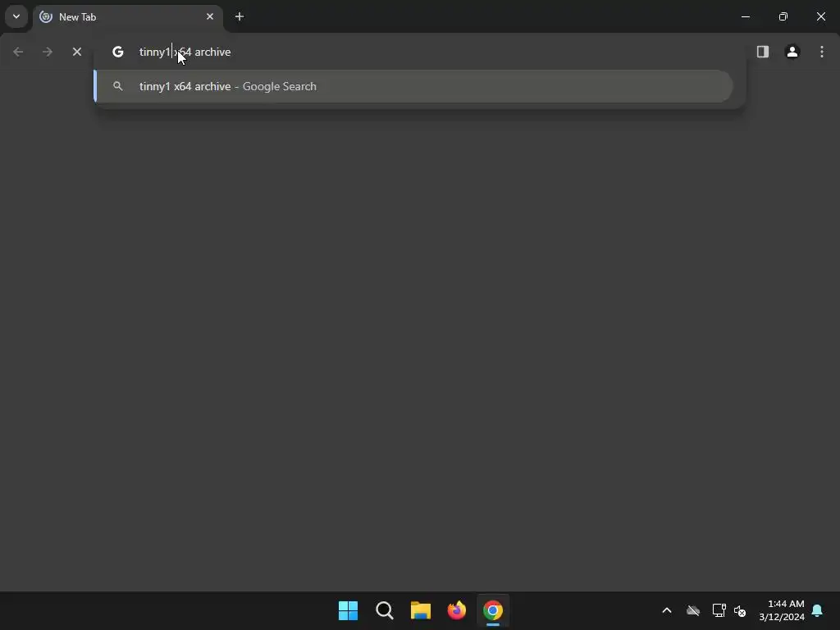The width and height of the screenshot is (840, 630).
Task: Click the Chrome taskbar icon
Action: [x=493, y=610]
